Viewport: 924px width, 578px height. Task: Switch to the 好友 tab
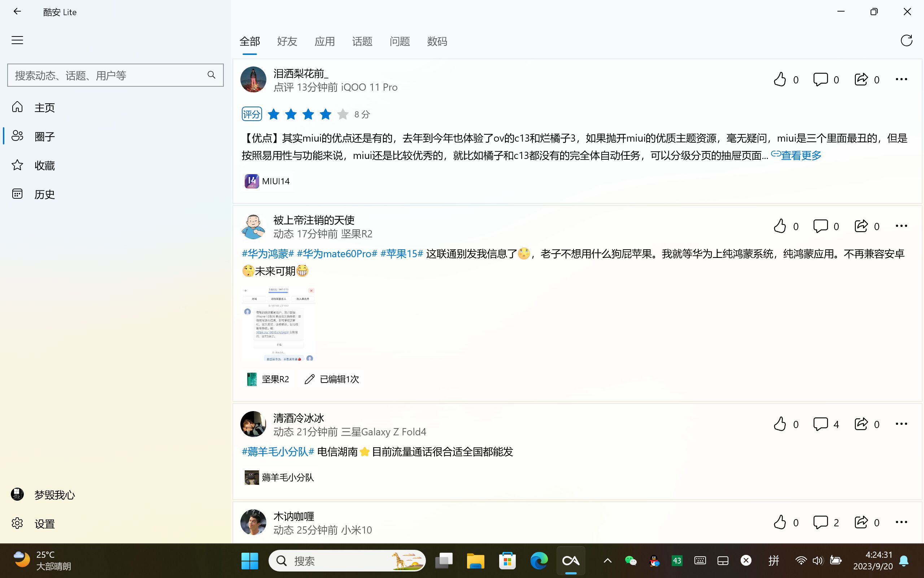tap(287, 41)
